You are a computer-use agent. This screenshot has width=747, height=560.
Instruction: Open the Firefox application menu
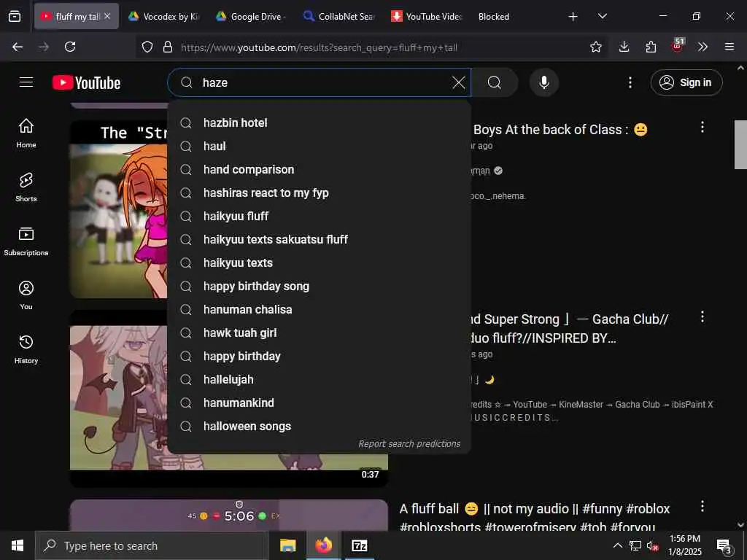[729, 47]
